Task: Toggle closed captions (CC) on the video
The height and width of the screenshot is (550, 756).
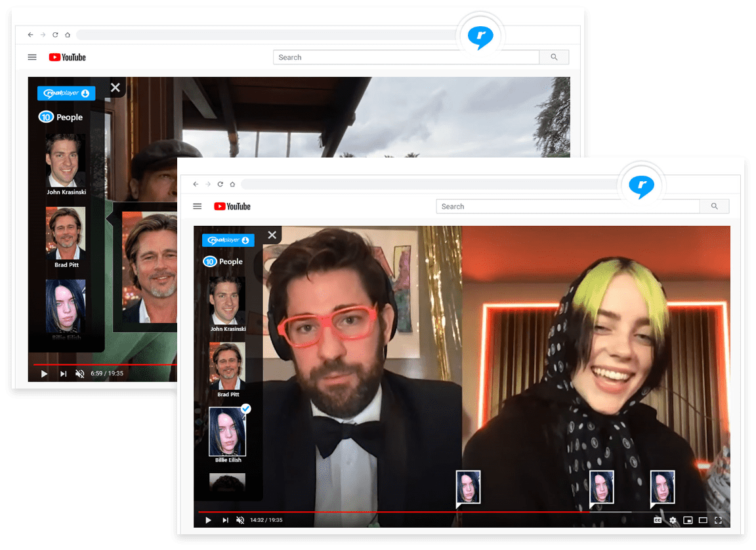Action: point(658,520)
